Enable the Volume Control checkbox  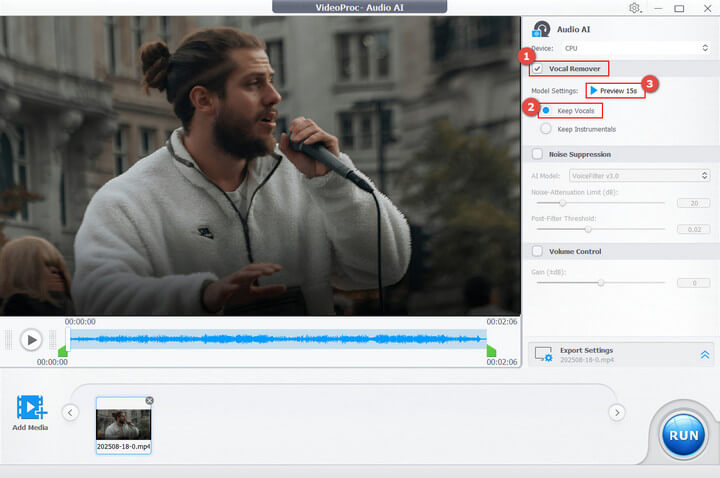pyautogui.click(x=537, y=251)
